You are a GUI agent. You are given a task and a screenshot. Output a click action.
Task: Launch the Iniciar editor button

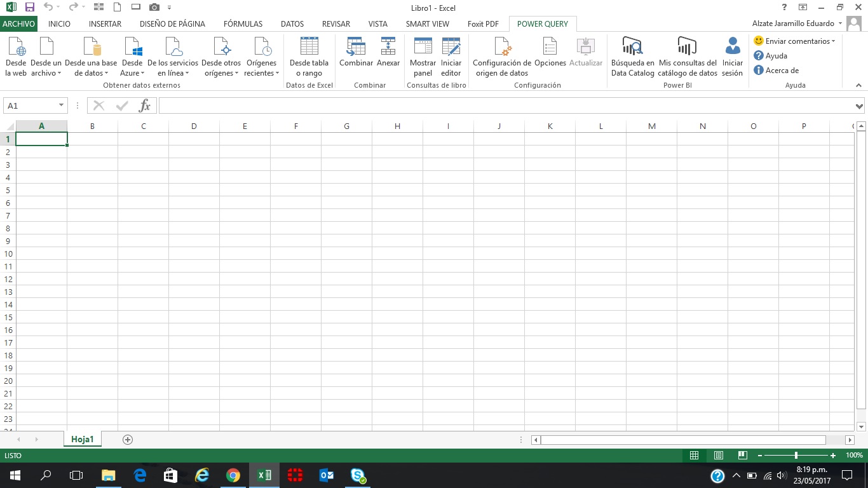tap(451, 57)
